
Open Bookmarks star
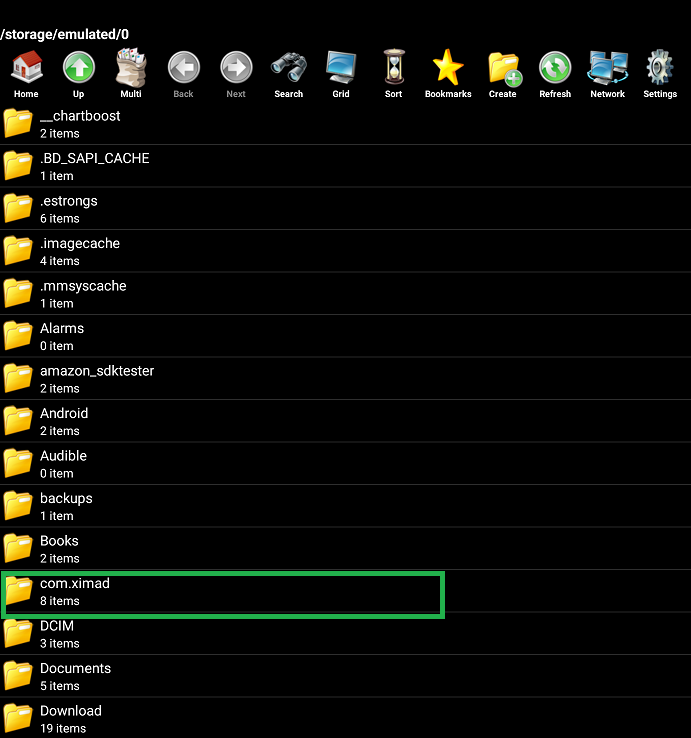pyautogui.click(x=448, y=74)
